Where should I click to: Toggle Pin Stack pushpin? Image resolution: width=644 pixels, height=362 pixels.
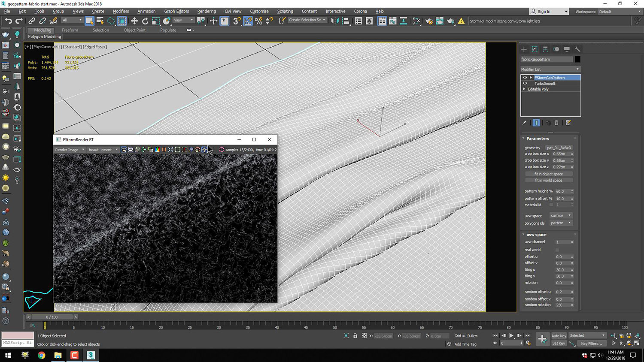[x=524, y=123]
